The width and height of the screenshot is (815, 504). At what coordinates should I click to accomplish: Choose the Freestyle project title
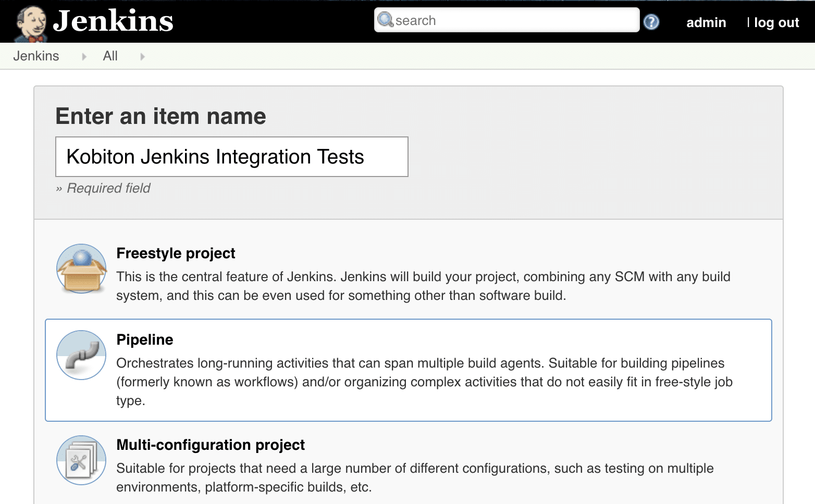(x=176, y=253)
